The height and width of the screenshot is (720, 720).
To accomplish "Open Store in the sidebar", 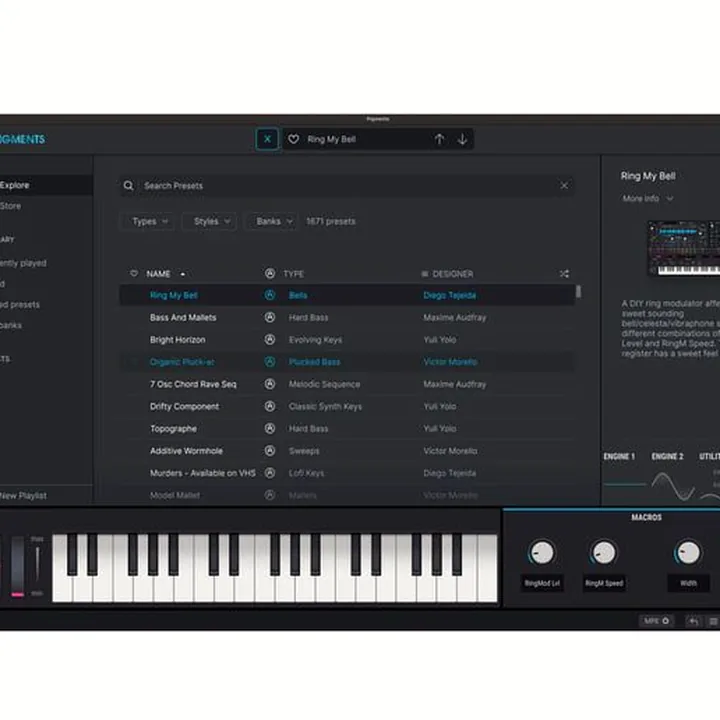I will 11,206.
